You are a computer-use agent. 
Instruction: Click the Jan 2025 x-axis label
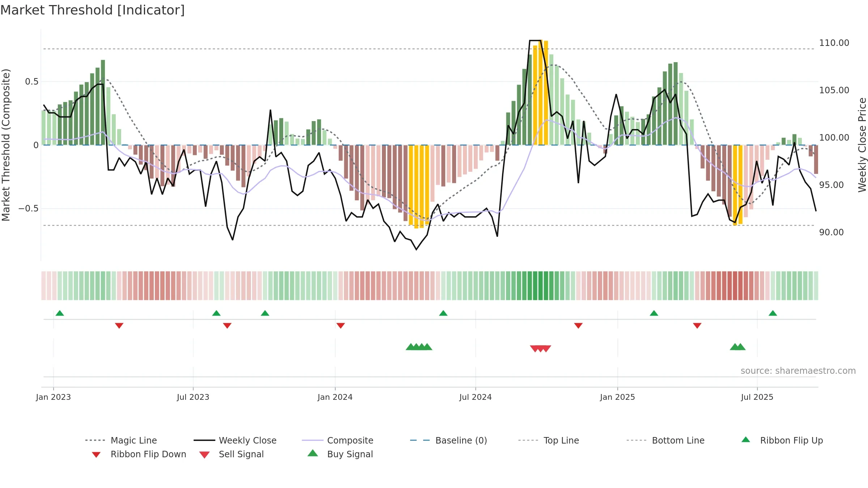coord(617,397)
